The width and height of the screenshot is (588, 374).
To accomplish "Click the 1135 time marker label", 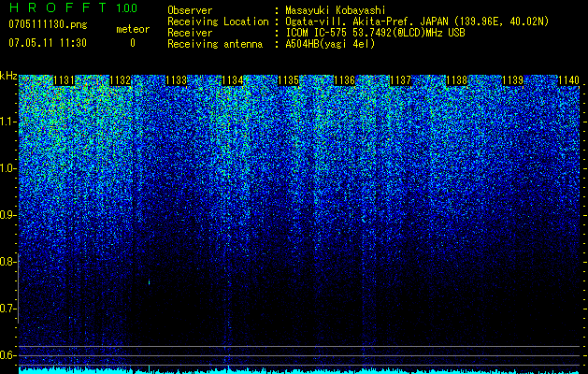I will [288, 80].
